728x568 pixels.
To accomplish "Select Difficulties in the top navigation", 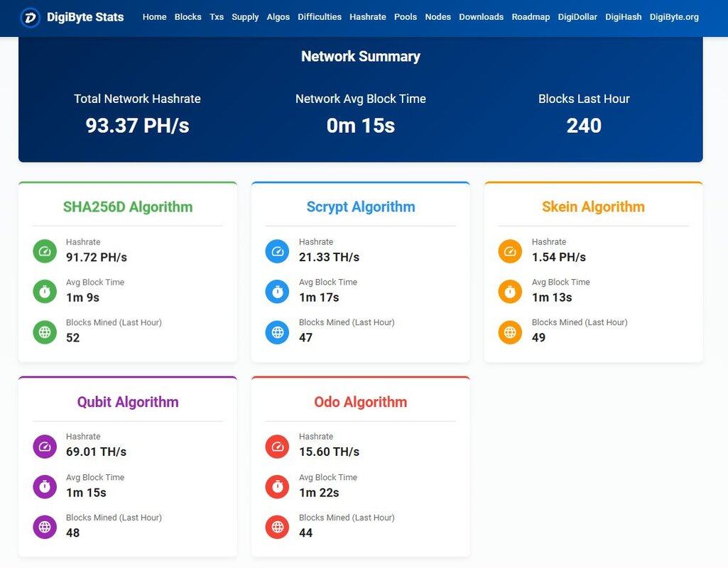I will click(320, 17).
